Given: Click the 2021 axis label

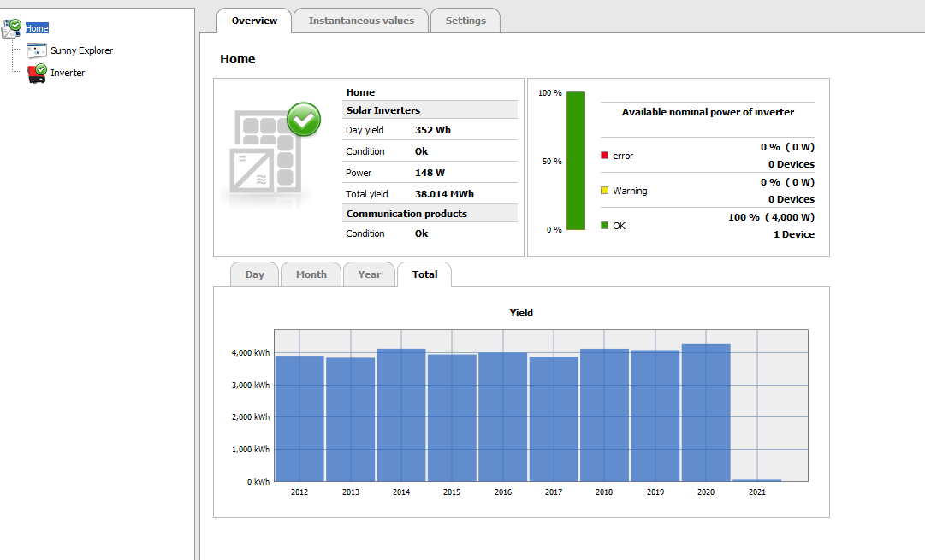Looking at the screenshot, I should (x=757, y=492).
